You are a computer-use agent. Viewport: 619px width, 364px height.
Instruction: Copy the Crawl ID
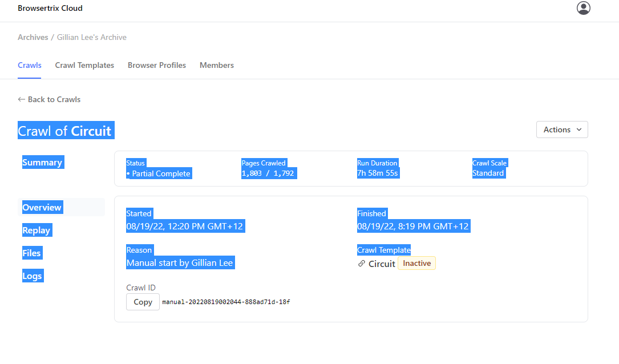143,302
